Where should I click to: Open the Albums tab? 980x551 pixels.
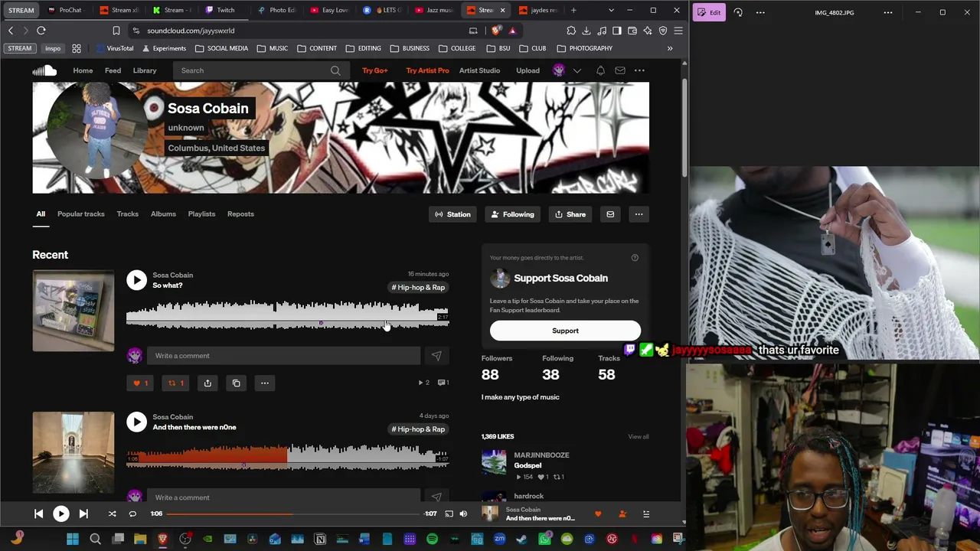(x=163, y=214)
